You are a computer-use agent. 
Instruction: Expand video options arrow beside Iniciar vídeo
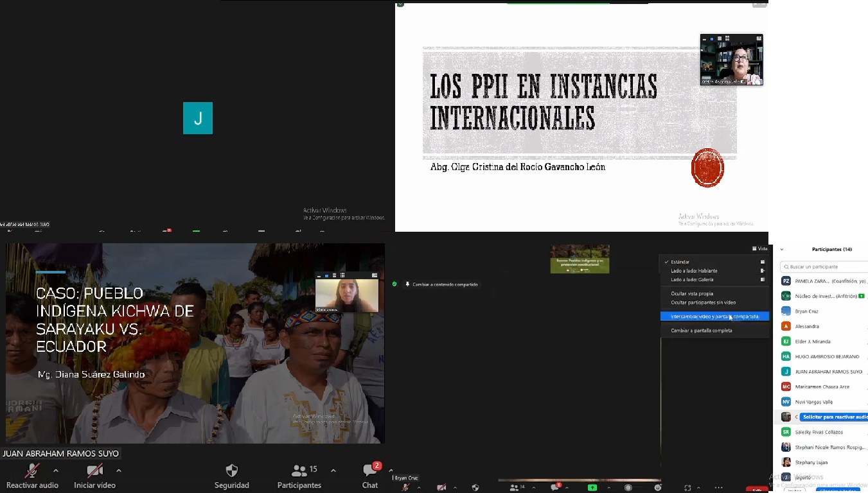118,471
